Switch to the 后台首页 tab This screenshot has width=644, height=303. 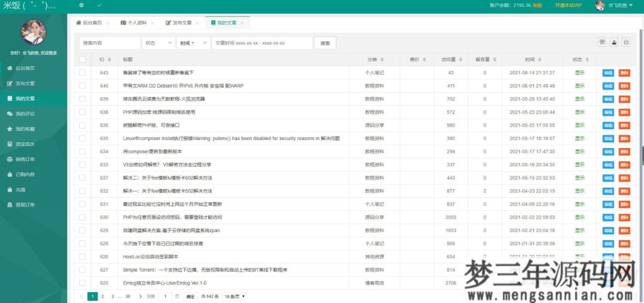coord(89,23)
